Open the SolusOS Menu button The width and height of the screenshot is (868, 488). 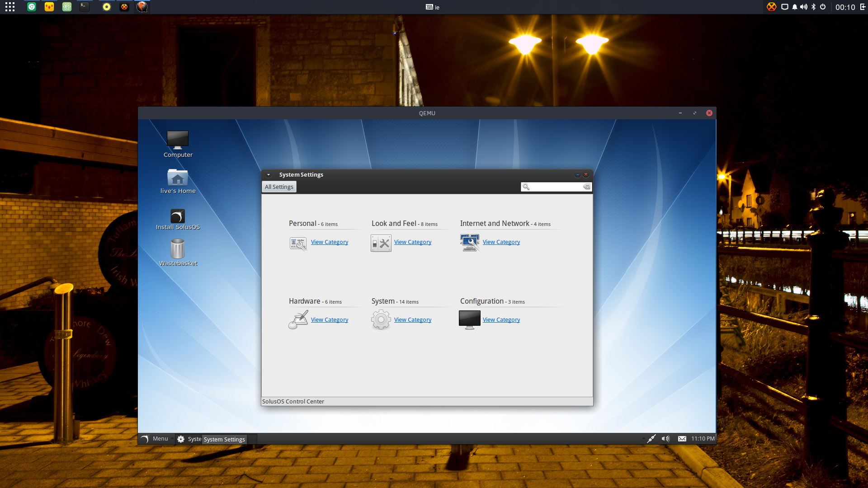(155, 439)
